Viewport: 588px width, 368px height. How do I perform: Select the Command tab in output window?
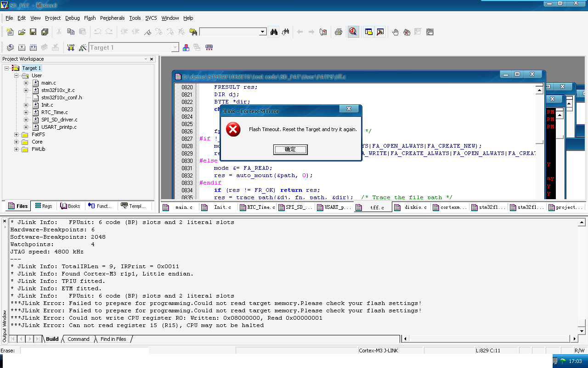coord(78,339)
